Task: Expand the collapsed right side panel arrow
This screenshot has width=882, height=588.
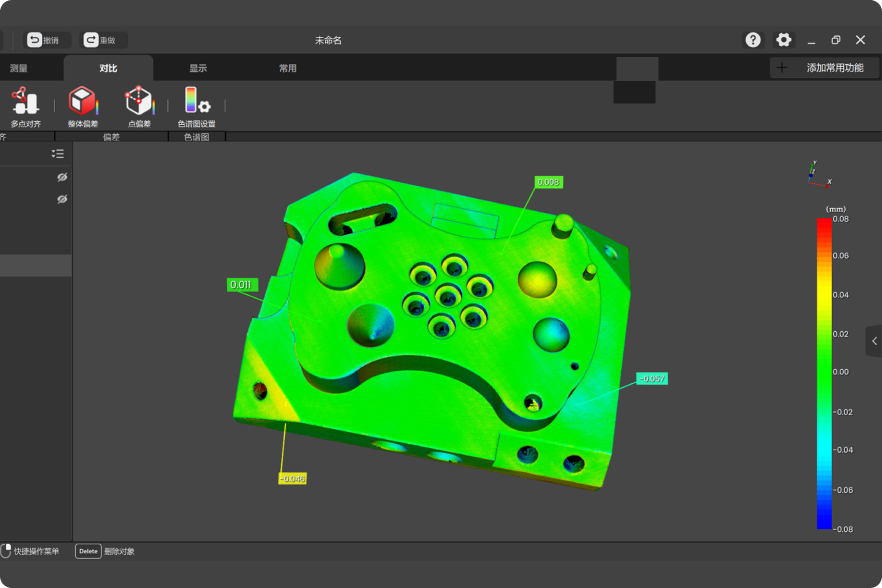Action: pos(874,341)
